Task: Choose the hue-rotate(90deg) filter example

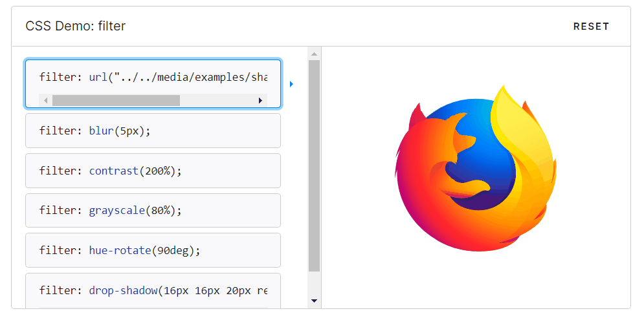Action: pyautogui.click(x=153, y=250)
